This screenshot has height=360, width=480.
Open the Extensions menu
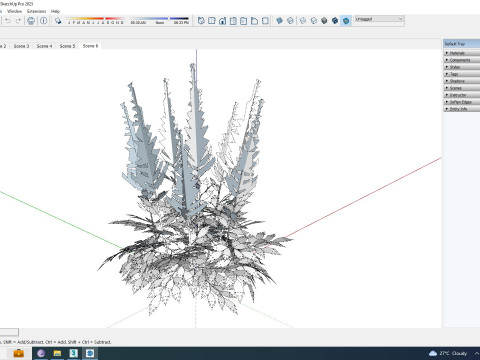[x=36, y=11]
